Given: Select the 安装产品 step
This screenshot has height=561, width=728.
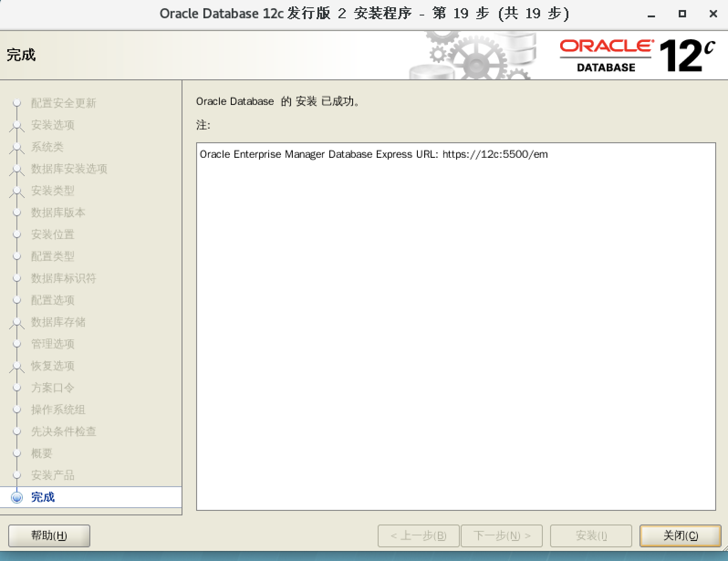Looking at the screenshot, I should (52, 475).
